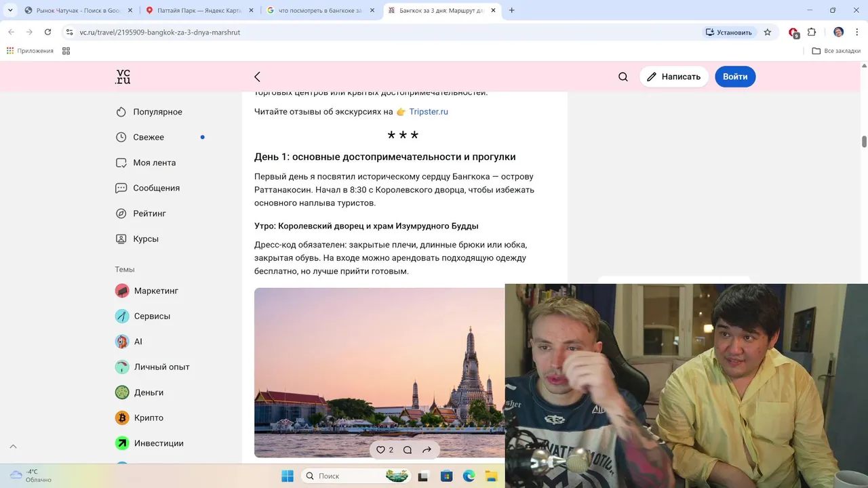Open Моя лента feed
868x488 pixels.
click(145, 163)
